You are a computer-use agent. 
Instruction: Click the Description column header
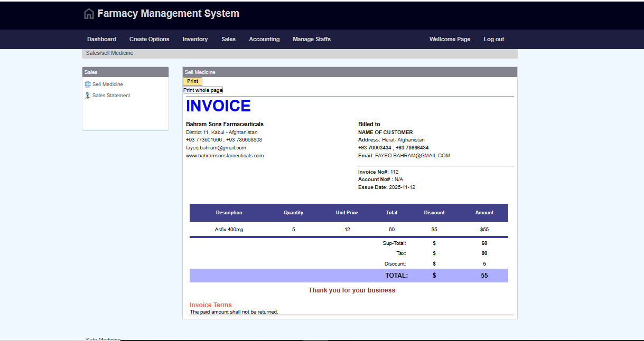pyautogui.click(x=229, y=213)
